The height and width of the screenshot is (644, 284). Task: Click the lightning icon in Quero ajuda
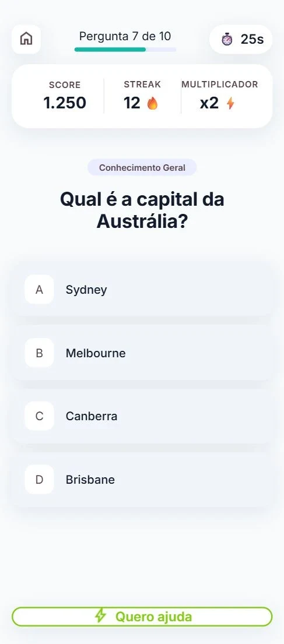(100, 616)
